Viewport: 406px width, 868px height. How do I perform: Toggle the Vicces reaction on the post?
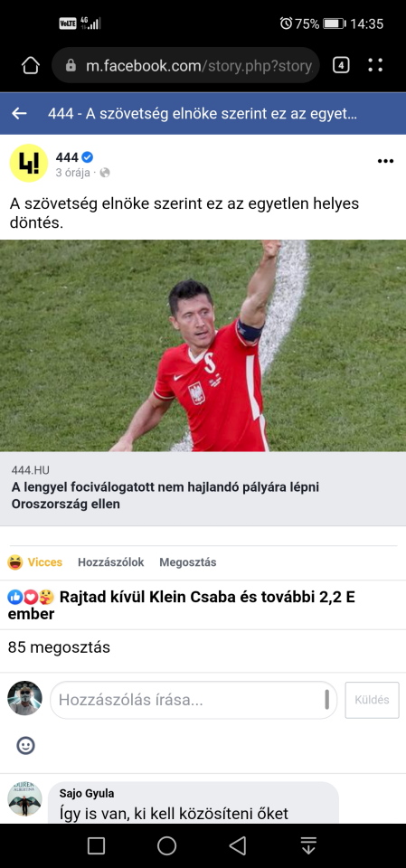[x=35, y=562]
